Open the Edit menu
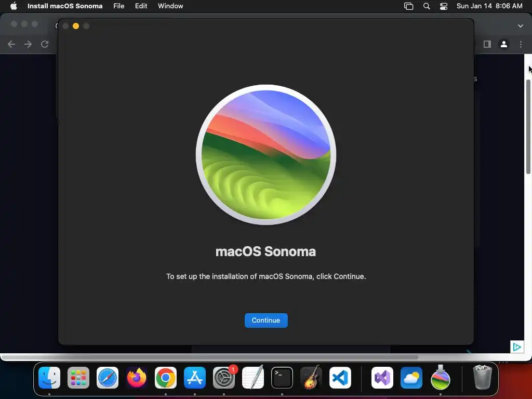 click(141, 6)
